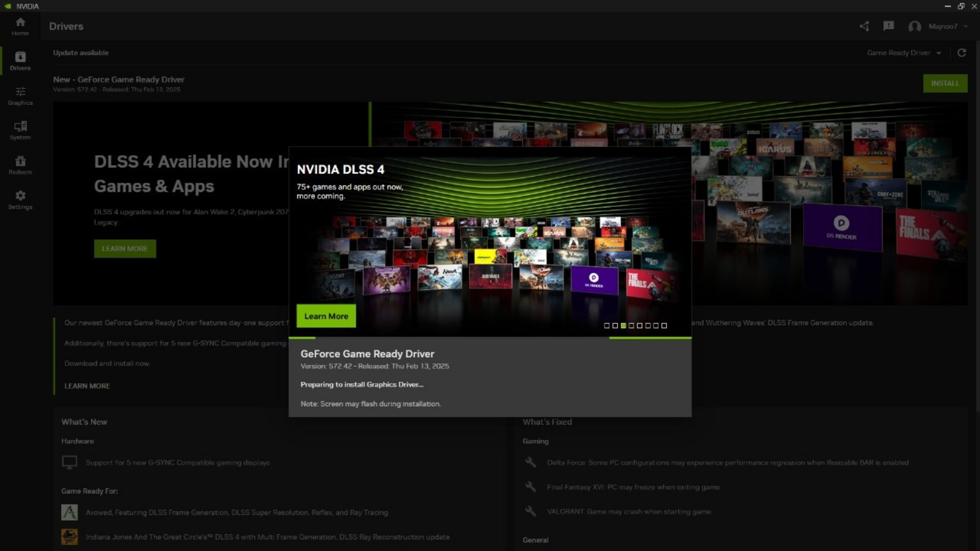Click Learn More in DLSS 4 dialog
This screenshot has height=551, width=980.
tap(326, 316)
